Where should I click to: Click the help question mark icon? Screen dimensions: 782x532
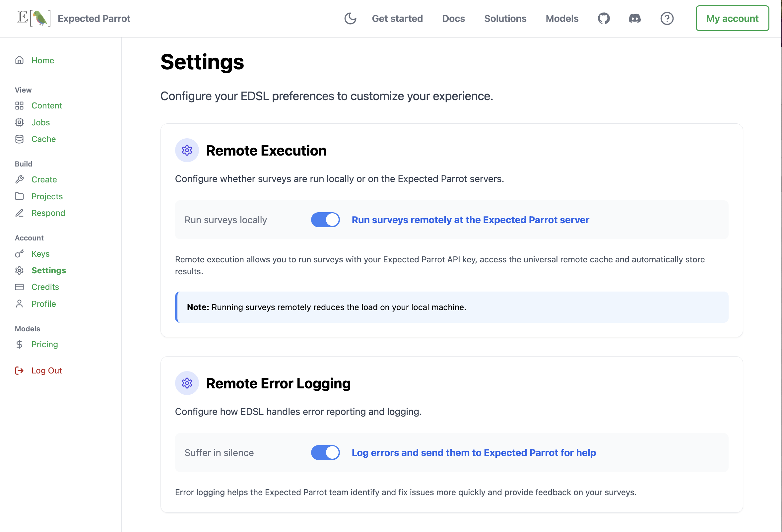click(x=667, y=19)
